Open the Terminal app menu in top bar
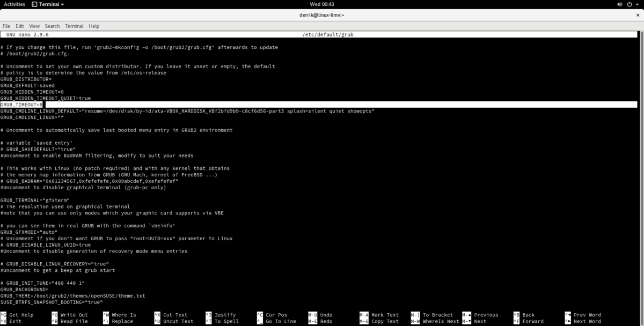This screenshot has height=326, width=644. click(x=48, y=4)
